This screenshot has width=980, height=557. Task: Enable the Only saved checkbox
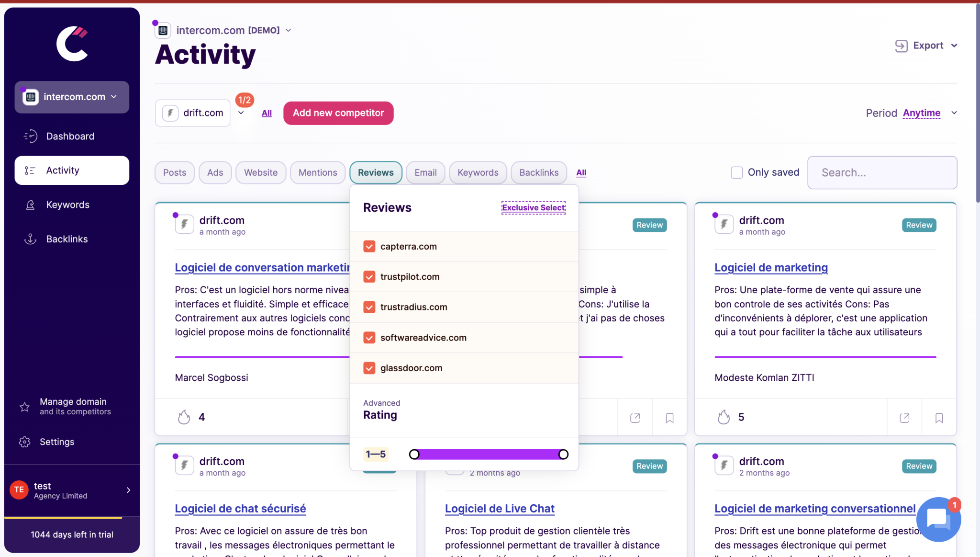pos(736,172)
